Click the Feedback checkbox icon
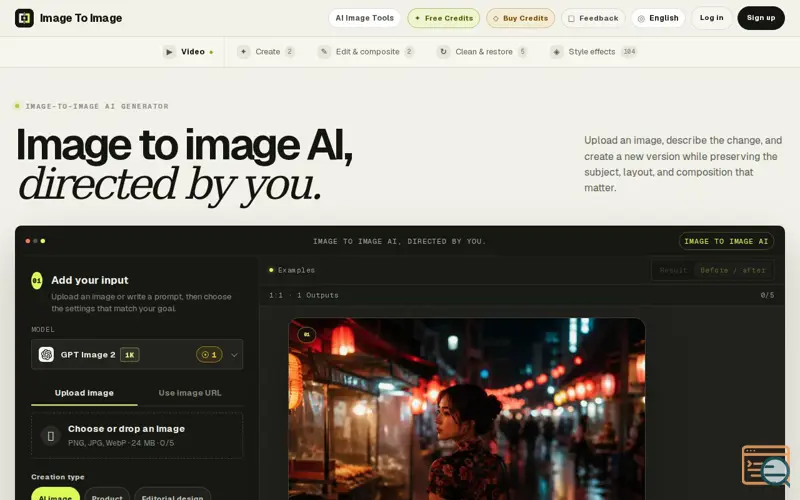Image resolution: width=800 pixels, height=500 pixels. 571,18
